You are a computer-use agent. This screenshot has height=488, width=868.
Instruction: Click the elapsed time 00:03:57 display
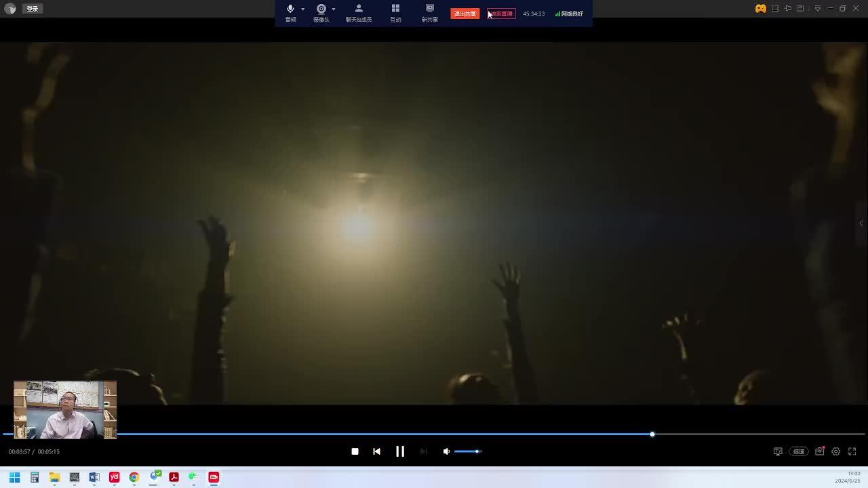coord(19,451)
